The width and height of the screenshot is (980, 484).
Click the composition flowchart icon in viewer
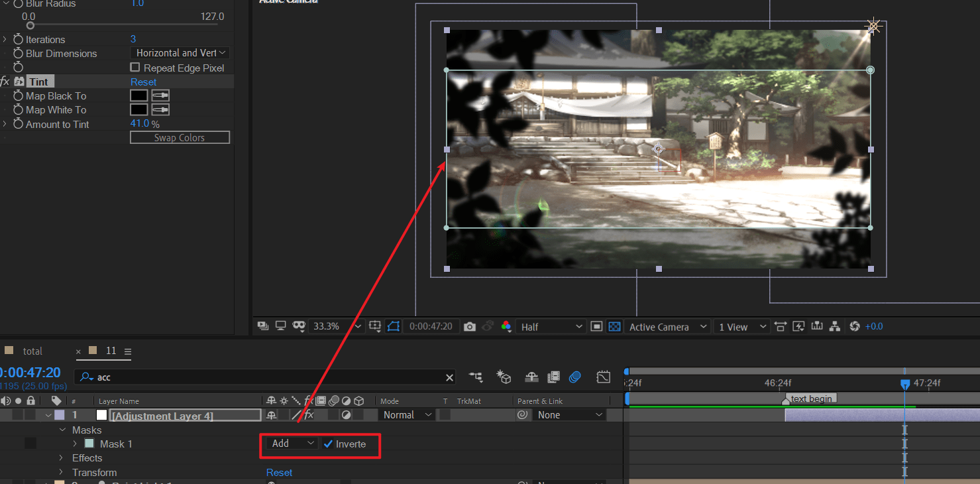point(834,326)
